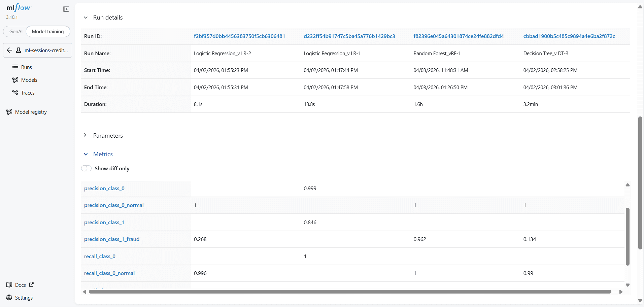Click the mlflow logo

[18, 7]
